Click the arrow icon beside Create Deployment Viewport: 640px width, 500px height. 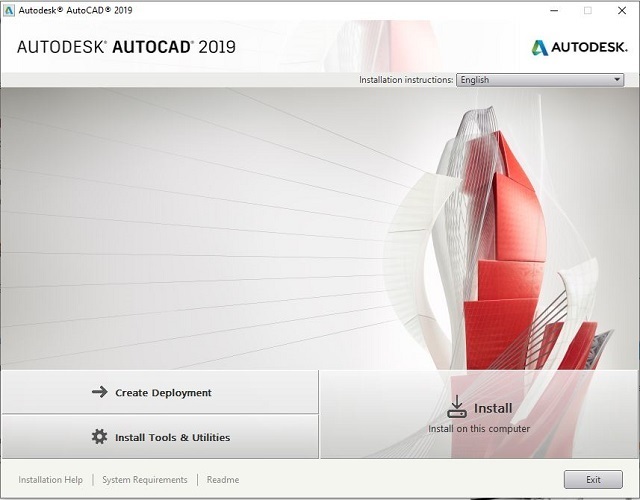99,392
